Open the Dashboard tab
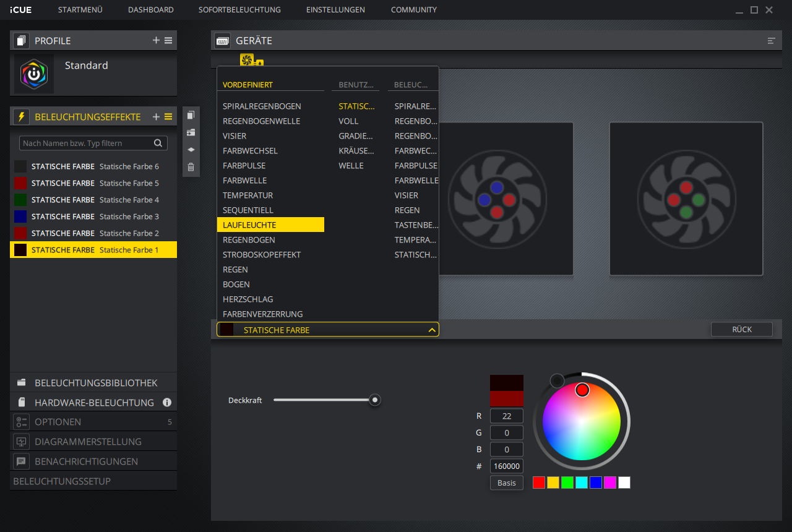Viewport: 792px width, 532px height. click(x=151, y=10)
